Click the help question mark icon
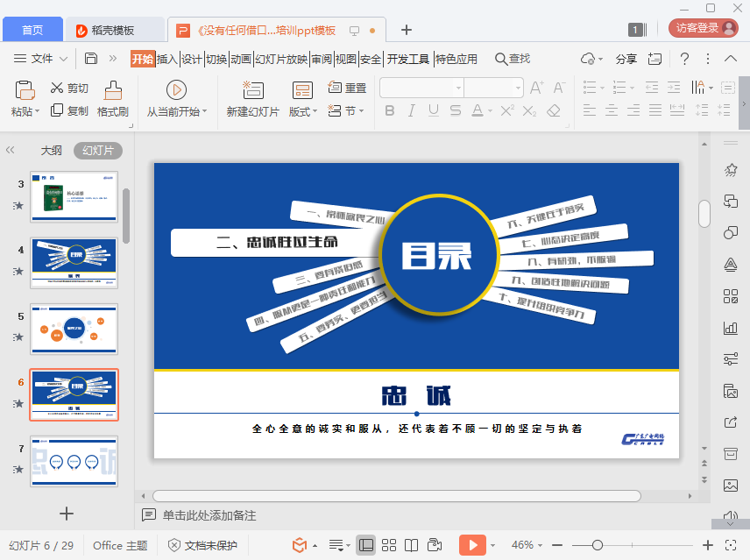The width and height of the screenshot is (750, 560). [684, 59]
